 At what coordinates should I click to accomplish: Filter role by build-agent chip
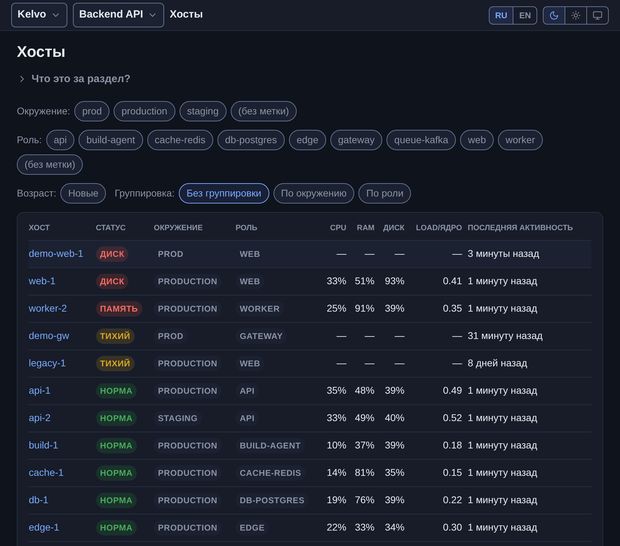(x=110, y=140)
